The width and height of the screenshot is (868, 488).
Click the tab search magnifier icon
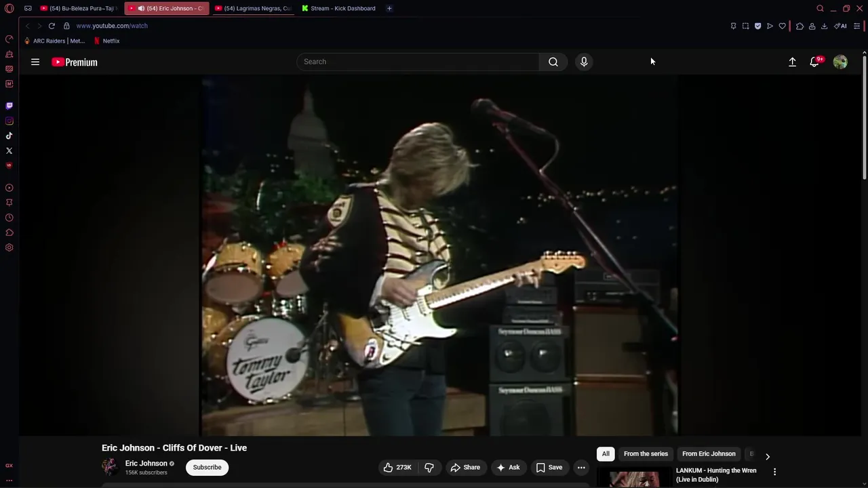pyautogui.click(x=820, y=8)
